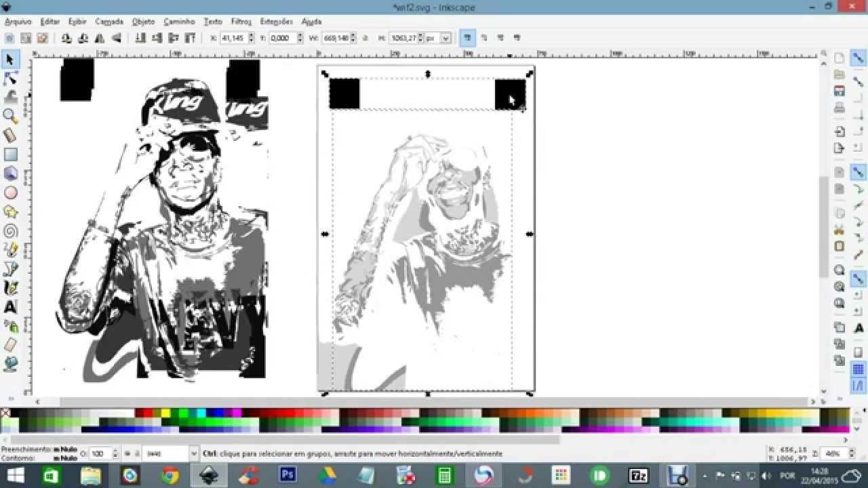Select the 3D Box tool
868x488 pixels.
pos(10,174)
